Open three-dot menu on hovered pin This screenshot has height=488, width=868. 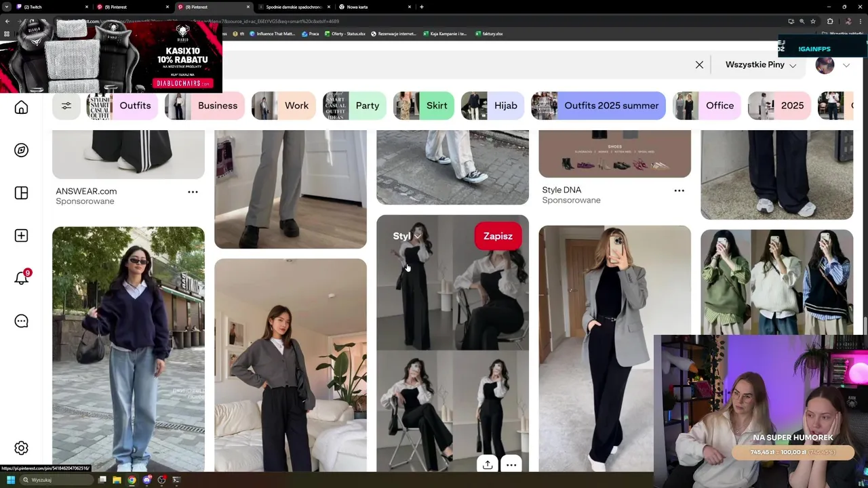pyautogui.click(x=511, y=465)
